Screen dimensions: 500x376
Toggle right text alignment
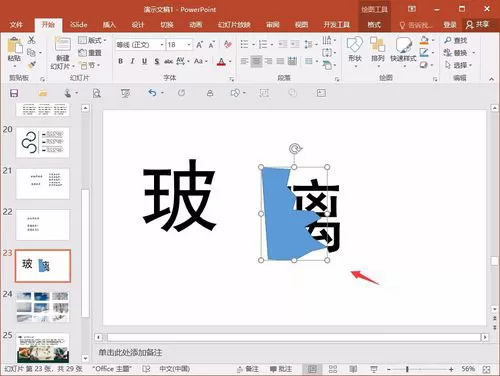[268, 61]
